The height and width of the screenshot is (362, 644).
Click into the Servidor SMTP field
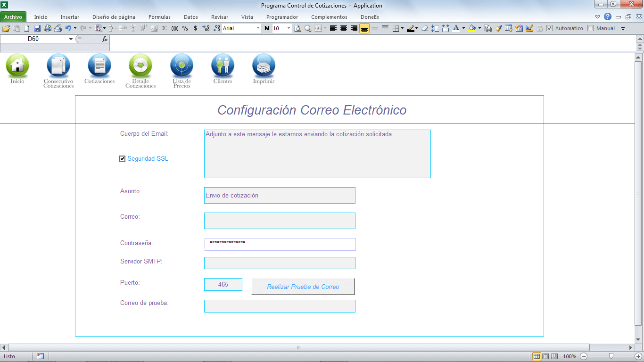(x=280, y=263)
